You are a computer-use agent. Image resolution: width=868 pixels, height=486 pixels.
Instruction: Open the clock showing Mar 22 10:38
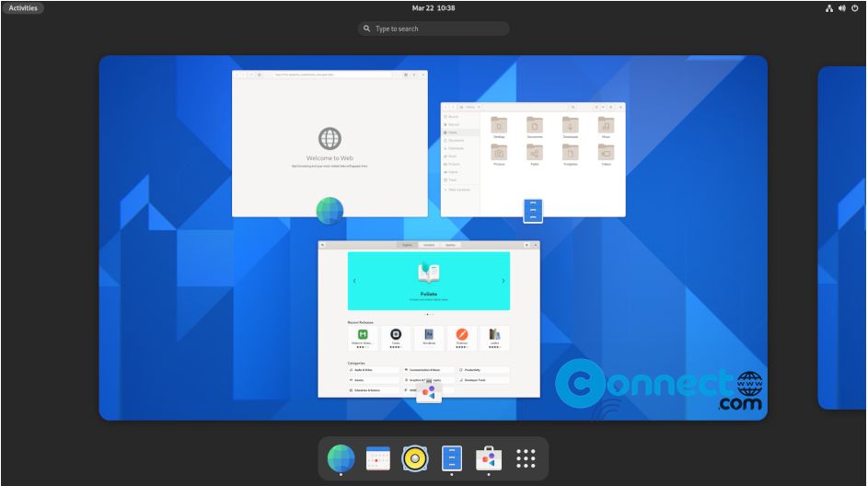[x=434, y=8]
